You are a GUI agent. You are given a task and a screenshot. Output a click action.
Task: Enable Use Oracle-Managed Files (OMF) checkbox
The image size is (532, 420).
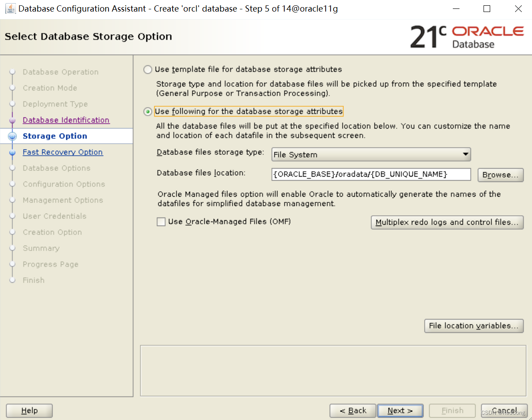(x=161, y=222)
